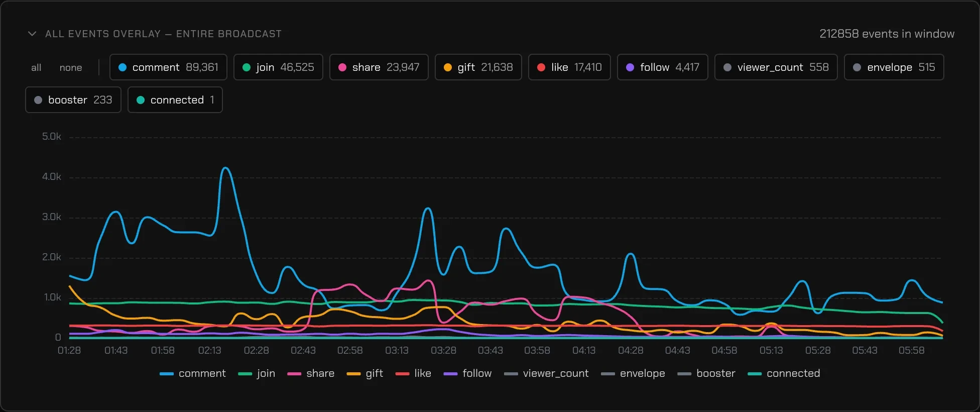Enable the viewer_count 558 event chip
Screen dimensions: 980x412
776,67
